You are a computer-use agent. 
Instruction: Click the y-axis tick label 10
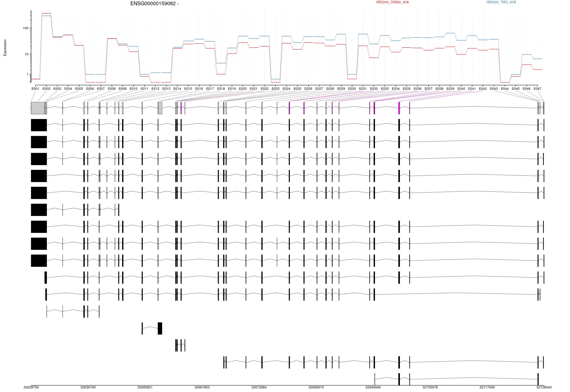point(27,54)
